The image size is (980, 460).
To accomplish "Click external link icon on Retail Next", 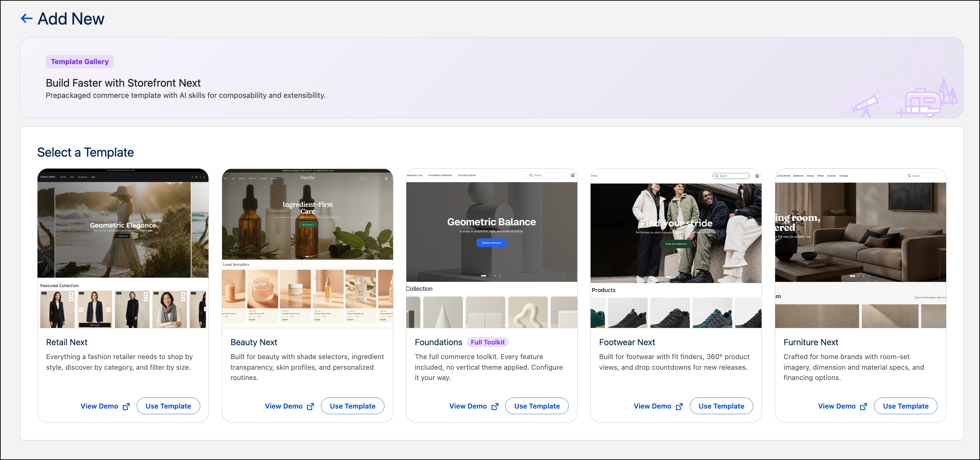I will (x=126, y=406).
